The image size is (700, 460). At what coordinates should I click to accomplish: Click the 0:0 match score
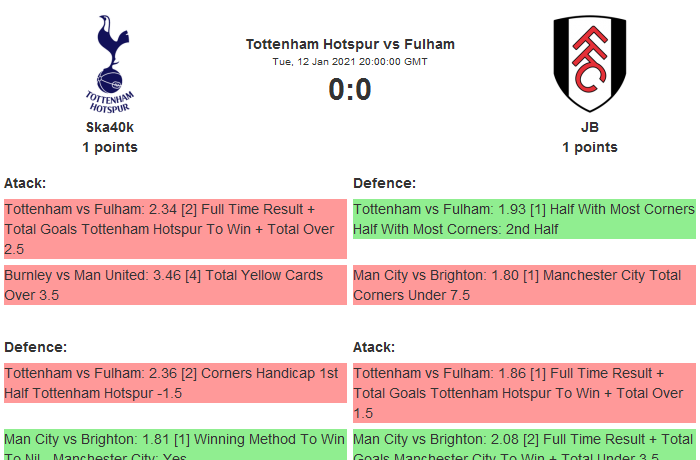(x=350, y=90)
